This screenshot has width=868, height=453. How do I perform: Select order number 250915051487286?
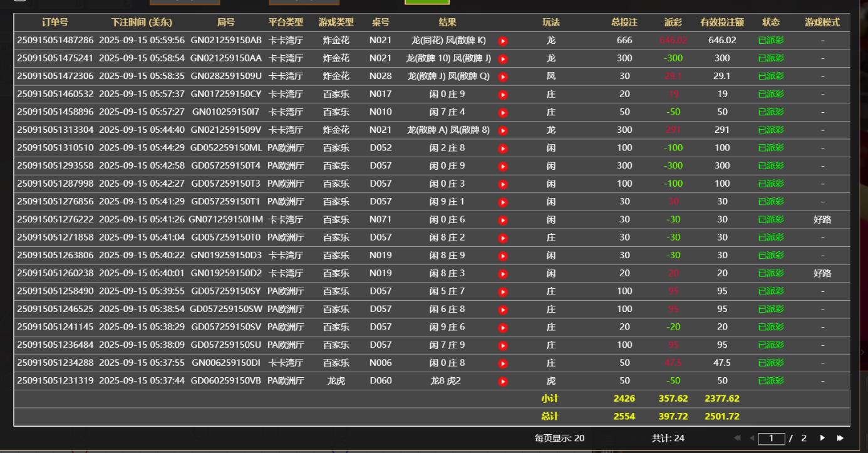click(55, 41)
